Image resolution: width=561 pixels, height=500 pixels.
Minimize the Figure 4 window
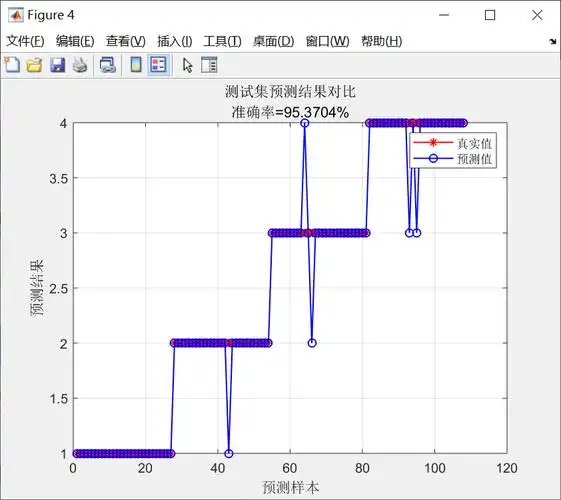(x=444, y=15)
